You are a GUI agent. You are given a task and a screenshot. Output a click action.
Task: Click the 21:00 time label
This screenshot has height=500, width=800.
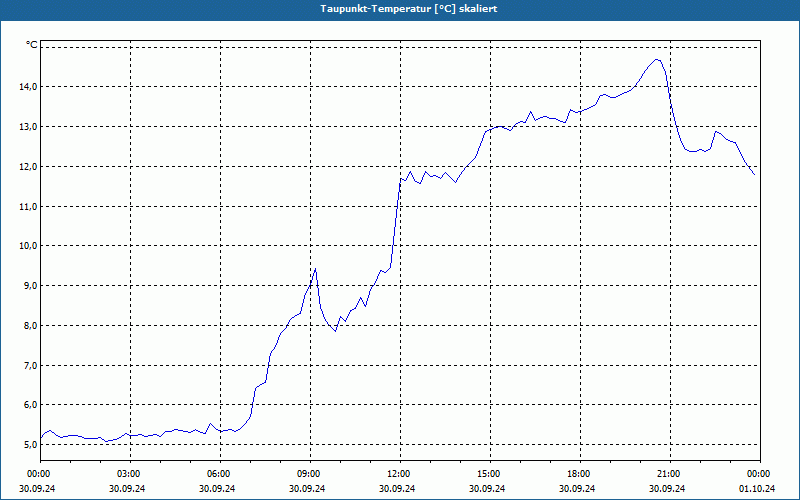point(670,474)
